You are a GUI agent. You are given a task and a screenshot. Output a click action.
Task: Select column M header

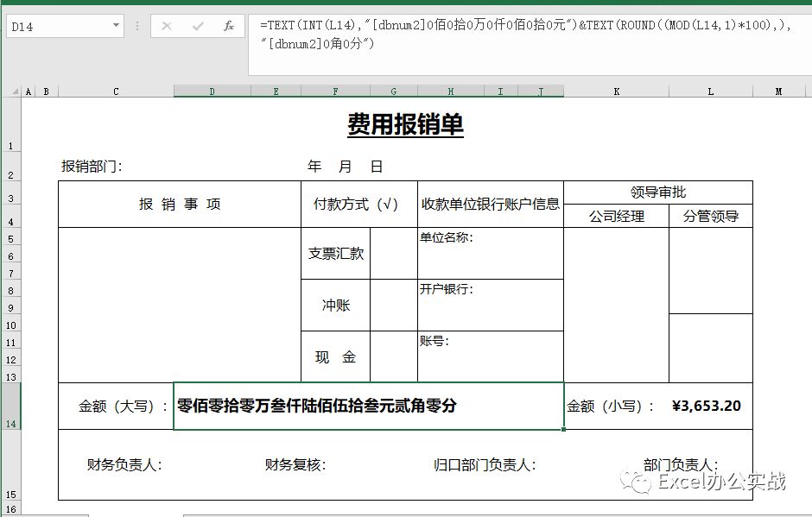tap(778, 91)
